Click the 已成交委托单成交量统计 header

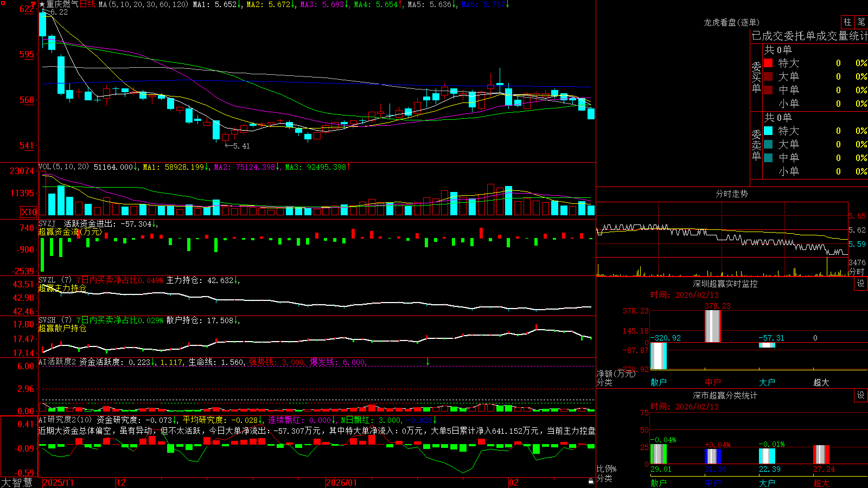tap(809, 36)
